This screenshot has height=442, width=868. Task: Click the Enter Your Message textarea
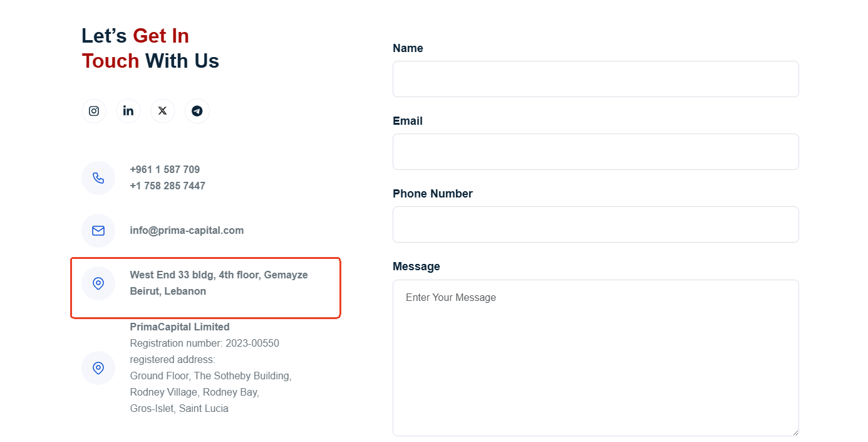[x=596, y=357]
